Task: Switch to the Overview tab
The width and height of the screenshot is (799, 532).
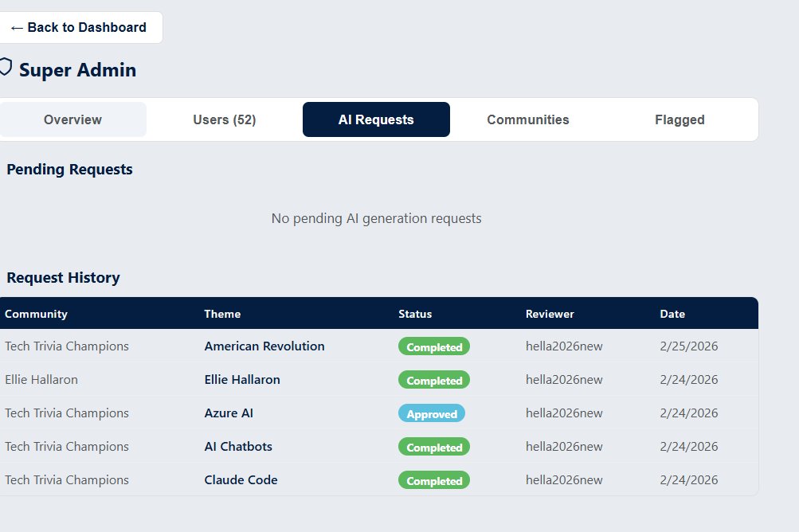Action: [x=72, y=119]
